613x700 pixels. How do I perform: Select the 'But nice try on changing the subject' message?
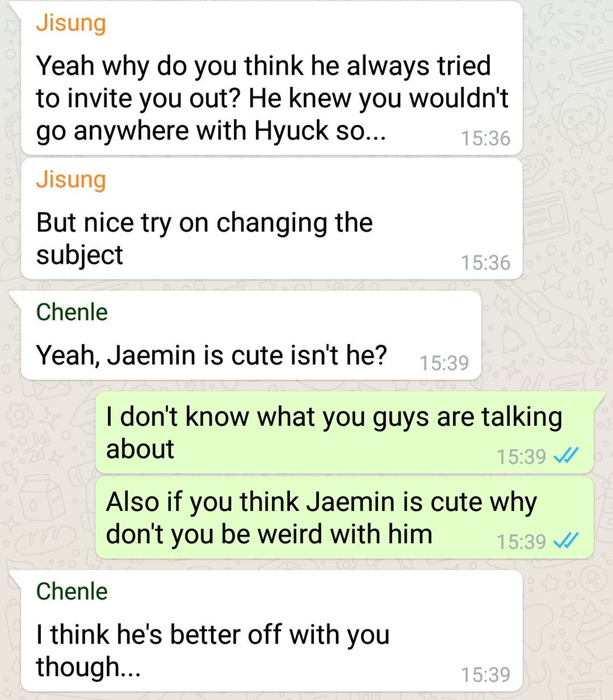pos(271,219)
